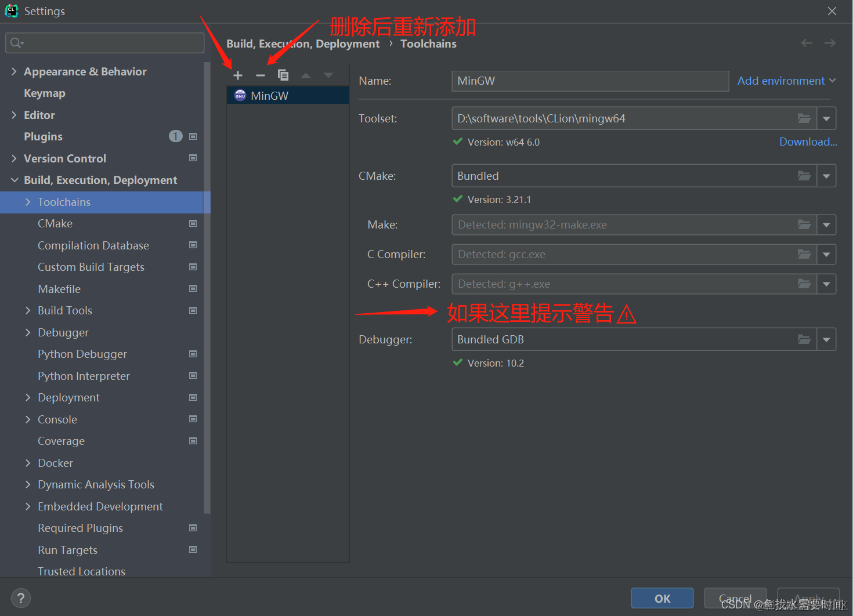Viewport: 853px width, 616px height.
Task: Move toolchain down in list
Action: coord(328,75)
